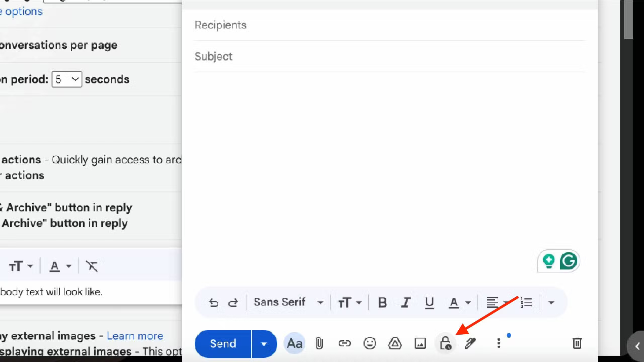Expand more formatting options arrow
The image size is (644, 362).
coord(551,302)
